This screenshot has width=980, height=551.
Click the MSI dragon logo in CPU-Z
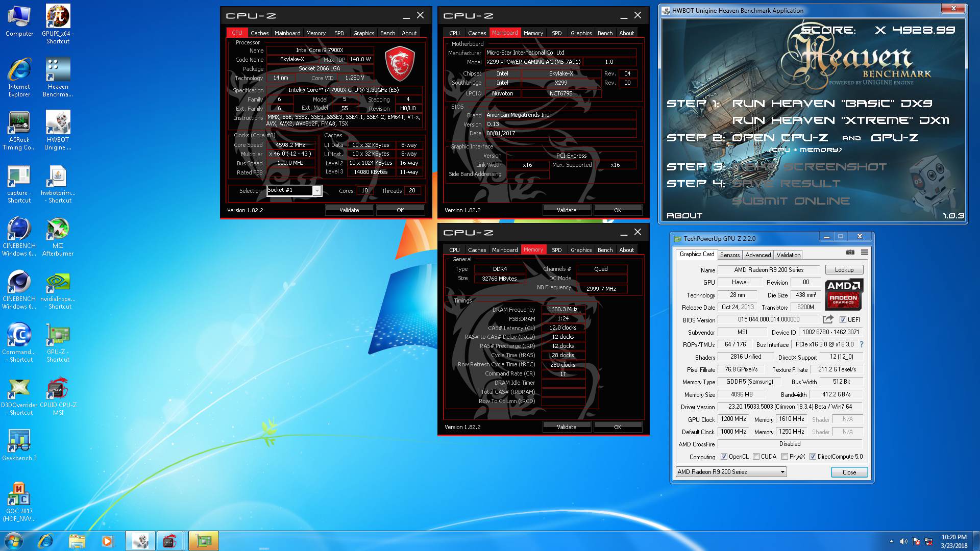coord(399,64)
